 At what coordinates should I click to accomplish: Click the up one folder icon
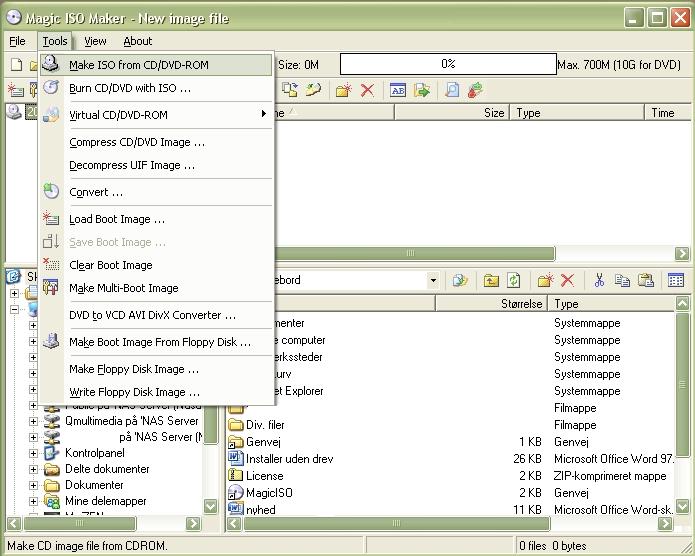[x=490, y=281]
